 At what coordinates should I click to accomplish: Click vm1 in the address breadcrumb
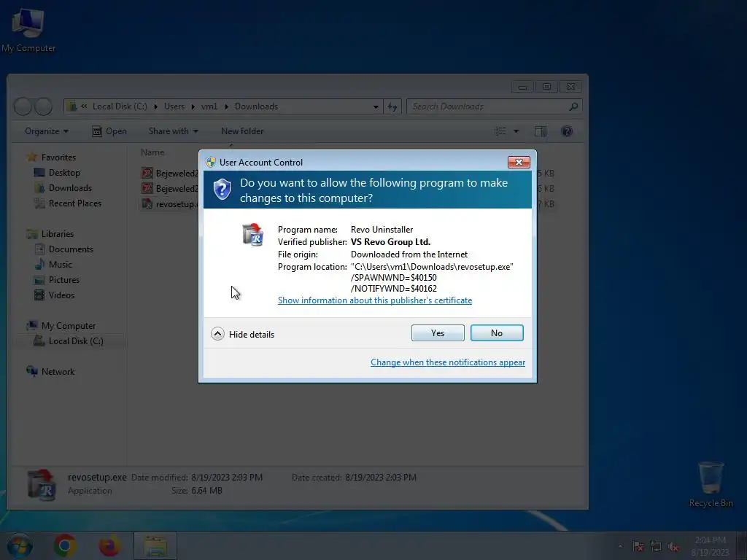click(209, 106)
